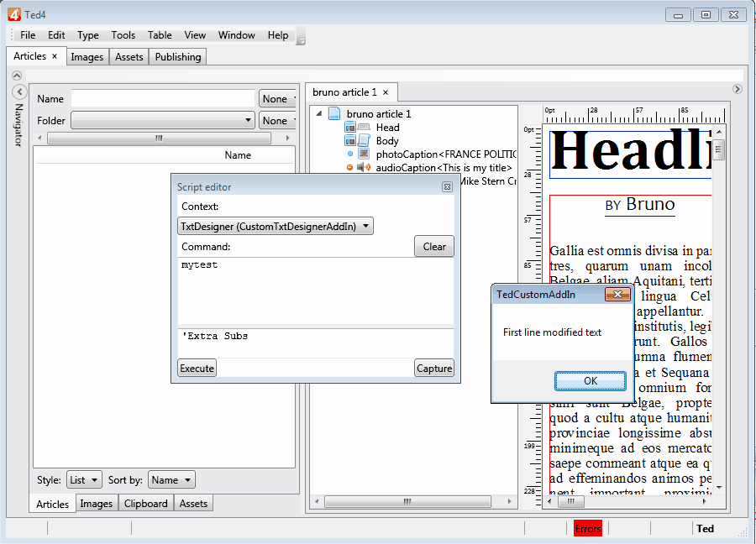Select the Body tree item
This screenshot has height=544, width=756.
coord(387,141)
